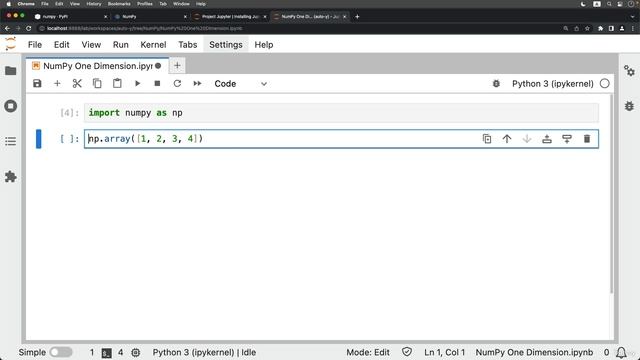Image resolution: width=640 pixels, height=360 pixels.
Task: Move the active cell down
Action: coord(527,139)
